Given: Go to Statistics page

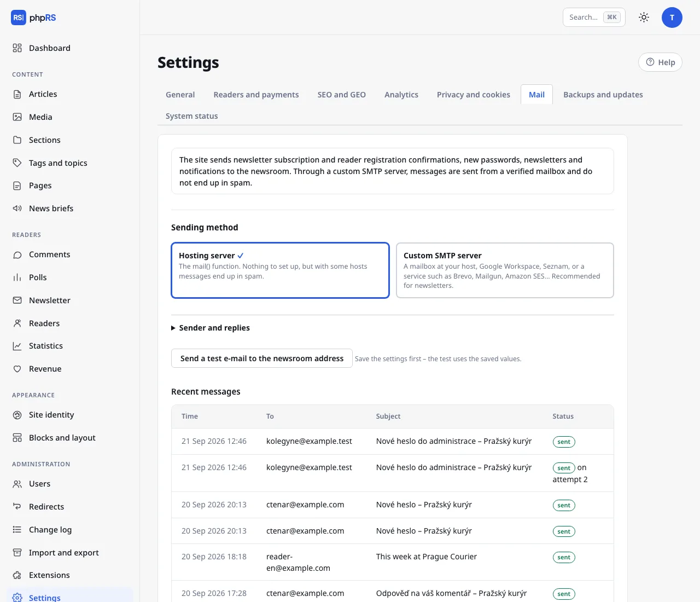Looking at the screenshot, I should [70, 346].
